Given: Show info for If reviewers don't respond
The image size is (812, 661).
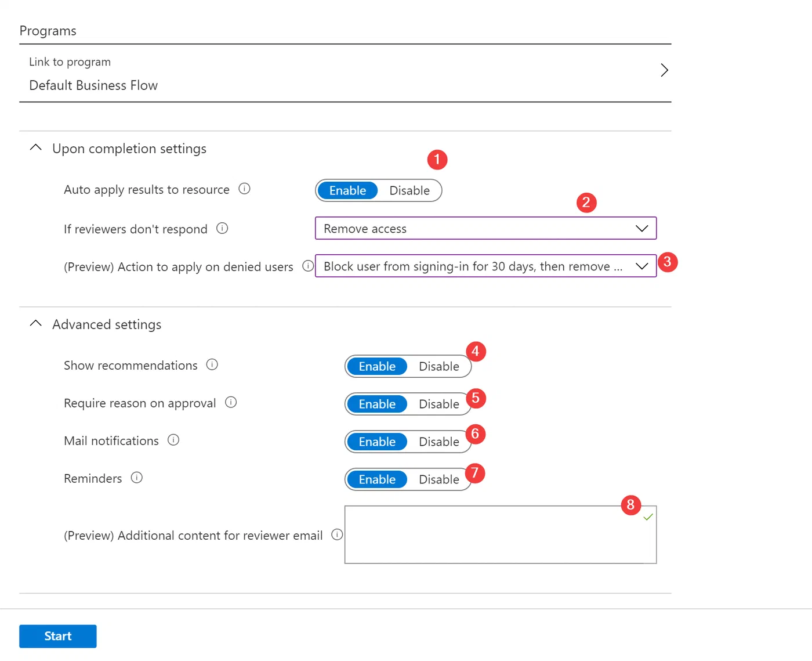Looking at the screenshot, I should pos(222,228).
